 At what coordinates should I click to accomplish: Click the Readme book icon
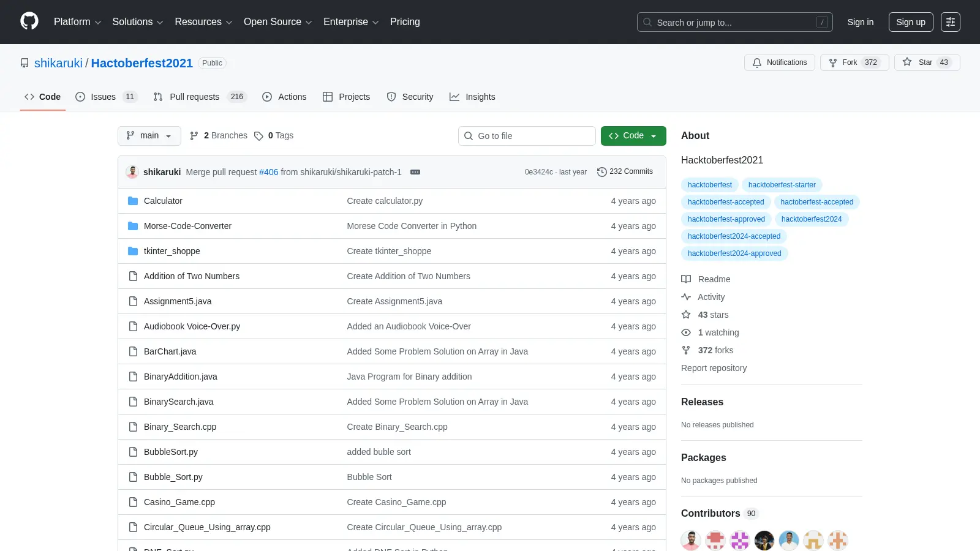(686, 279)
